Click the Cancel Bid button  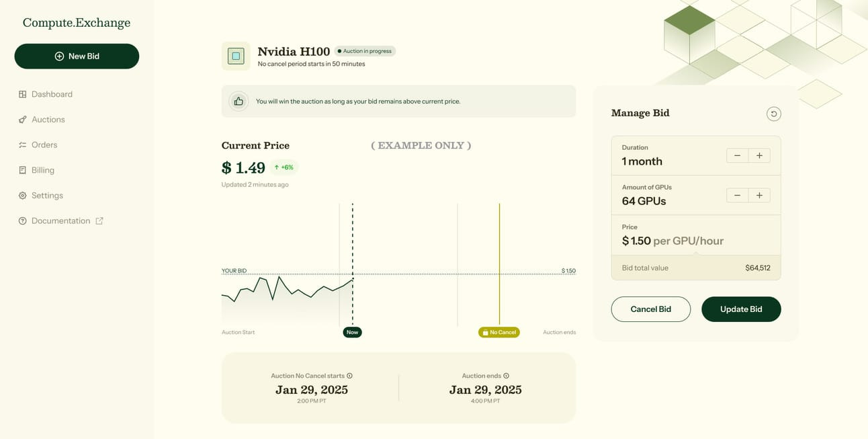[x=651, y=309]
